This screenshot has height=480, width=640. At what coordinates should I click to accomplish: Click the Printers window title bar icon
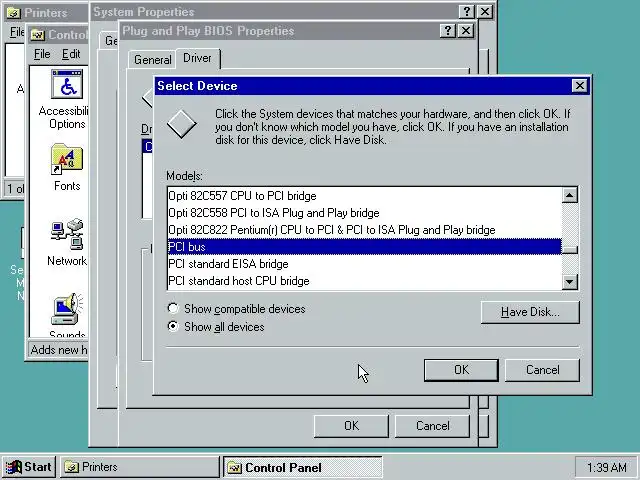click(14, 13)
